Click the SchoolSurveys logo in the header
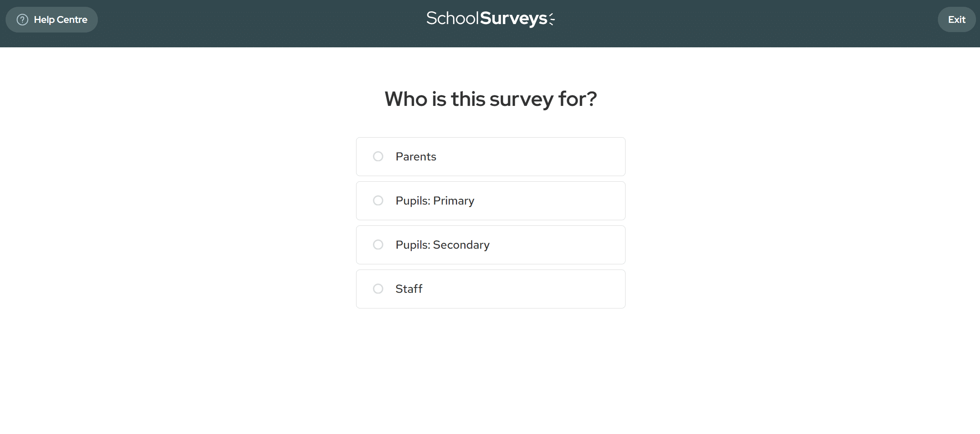980x434 pixels. pyautogui.click(x=490, y=18)
